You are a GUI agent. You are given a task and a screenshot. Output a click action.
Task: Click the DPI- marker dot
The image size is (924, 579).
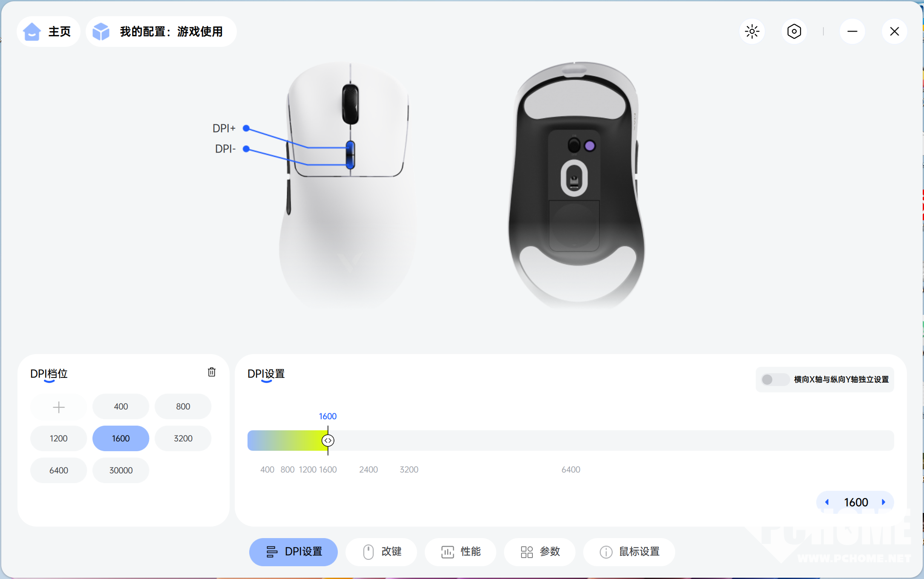coord(246,149)
